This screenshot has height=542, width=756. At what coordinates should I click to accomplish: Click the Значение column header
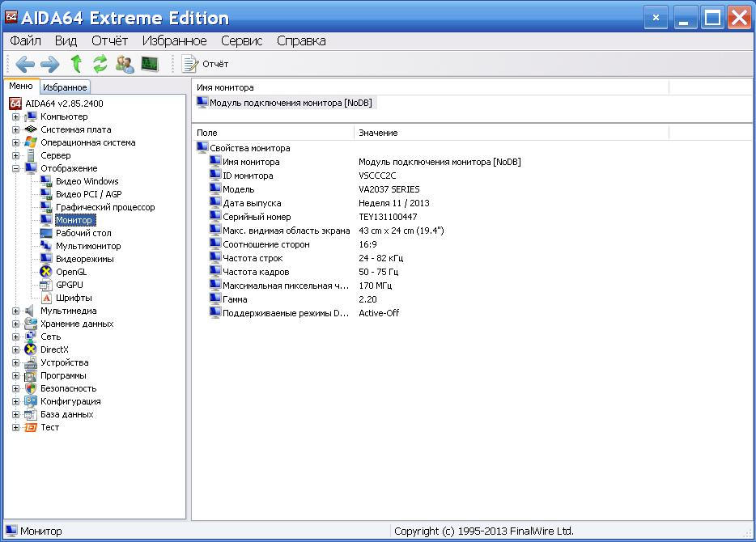[512, 133]
